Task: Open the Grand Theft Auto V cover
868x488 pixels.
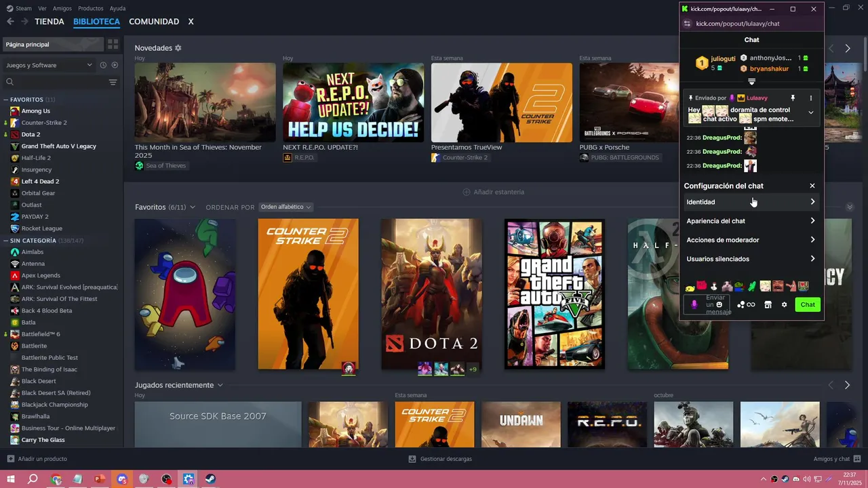Action: point(555,294)
